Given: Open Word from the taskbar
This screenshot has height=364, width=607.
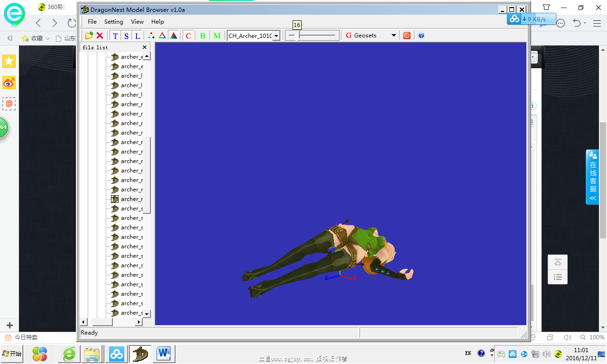Looking at the screenshot, I should (164, 354).
